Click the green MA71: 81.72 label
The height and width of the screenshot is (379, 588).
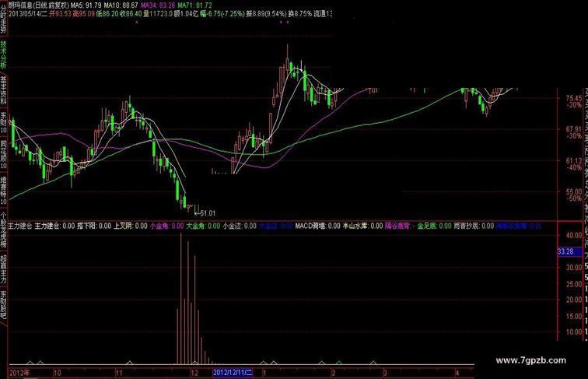[x=194, y=5]
